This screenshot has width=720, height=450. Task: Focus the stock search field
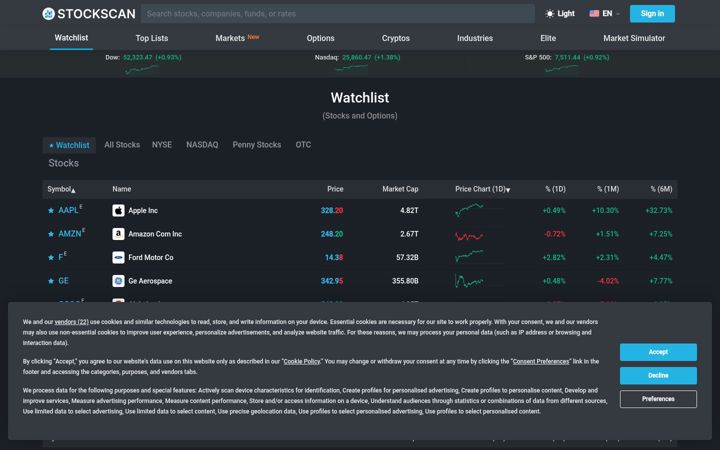338,14
